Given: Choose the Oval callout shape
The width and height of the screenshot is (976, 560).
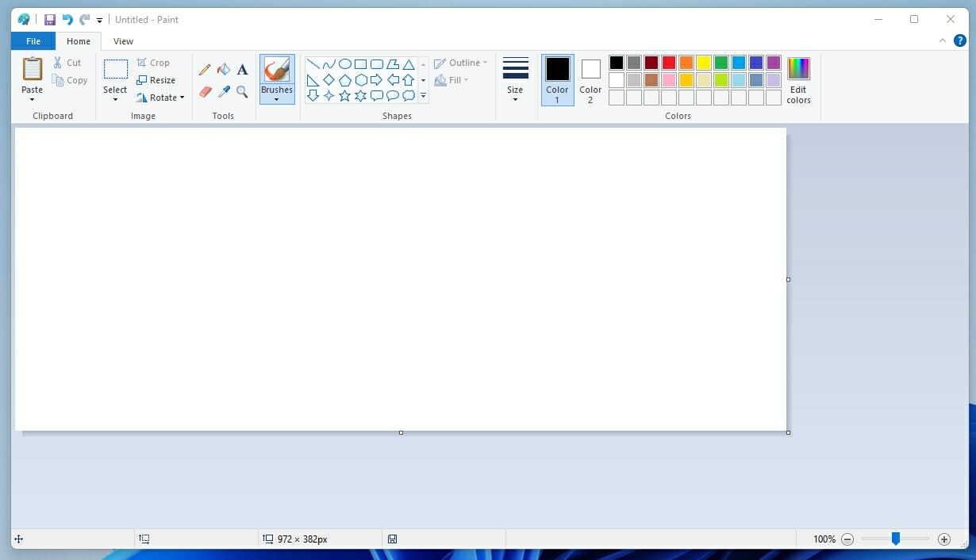Looking at the screenshot, I should click(x=393, y=96).
